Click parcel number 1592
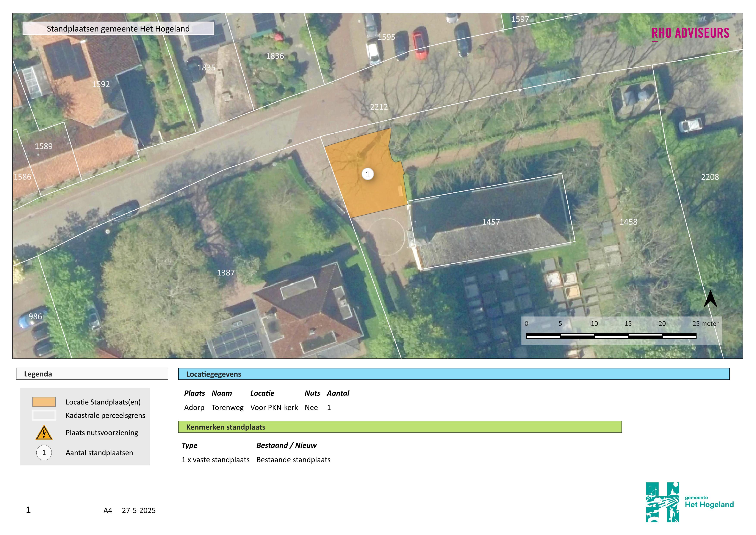Viewport: 756px width, 535px height. point(101,84)
